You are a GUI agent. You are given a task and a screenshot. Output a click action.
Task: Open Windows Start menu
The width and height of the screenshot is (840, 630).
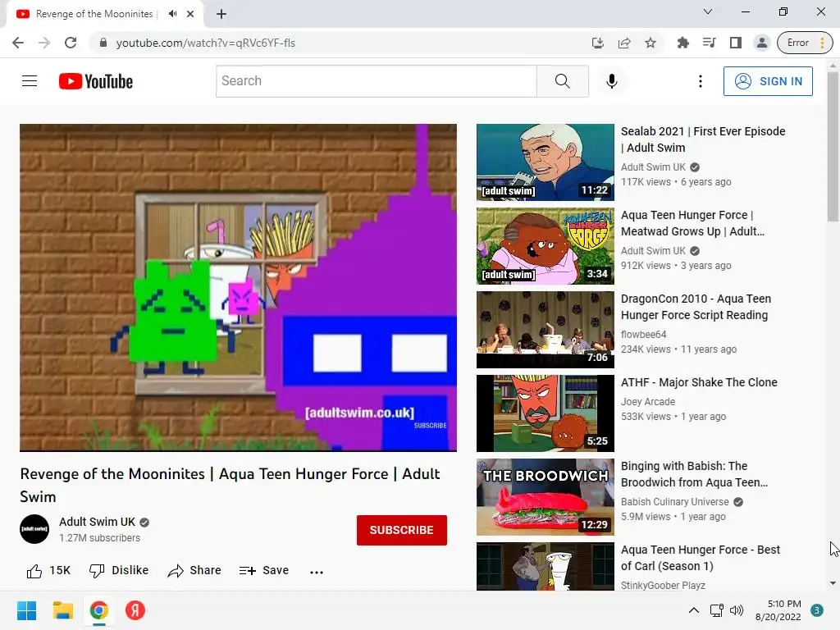click(x=26, y=610)
